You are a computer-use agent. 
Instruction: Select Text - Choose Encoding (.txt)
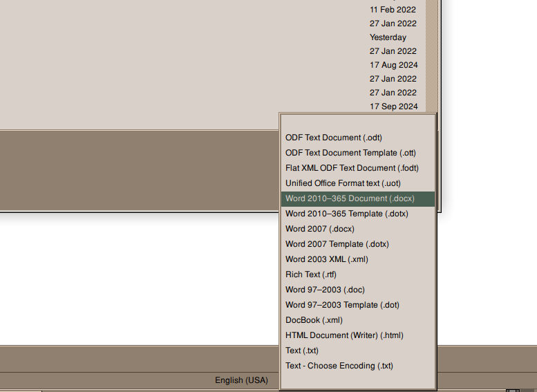coord(358,366)
